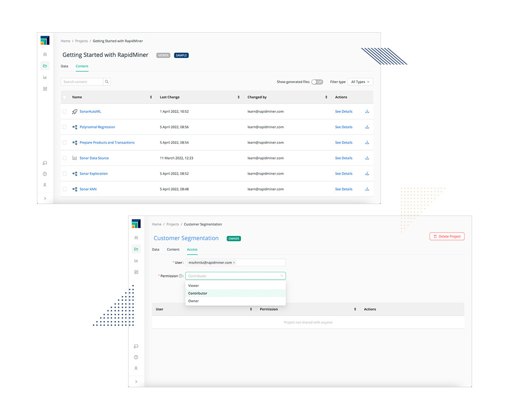Download the Sonar Exploration file

click(x=367, y=174)
